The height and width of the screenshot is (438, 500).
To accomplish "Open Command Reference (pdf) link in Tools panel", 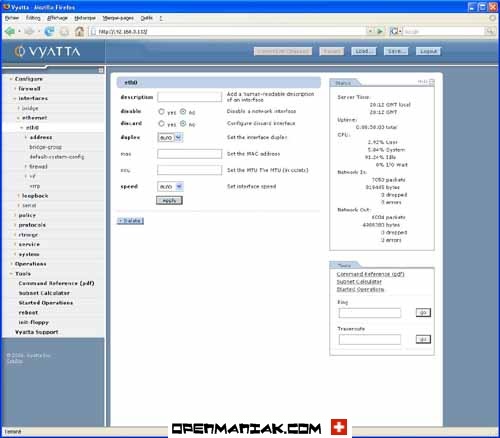I will 370,274.
